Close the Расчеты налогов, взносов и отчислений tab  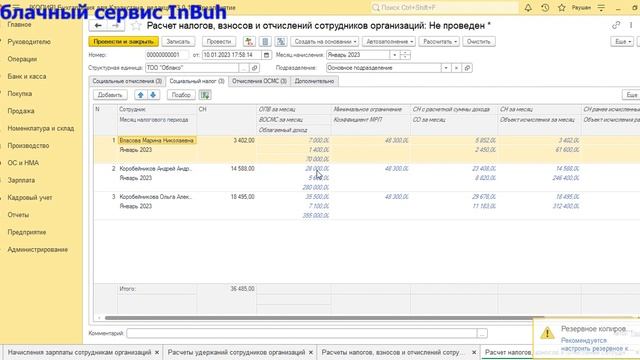tap(474, 352)
